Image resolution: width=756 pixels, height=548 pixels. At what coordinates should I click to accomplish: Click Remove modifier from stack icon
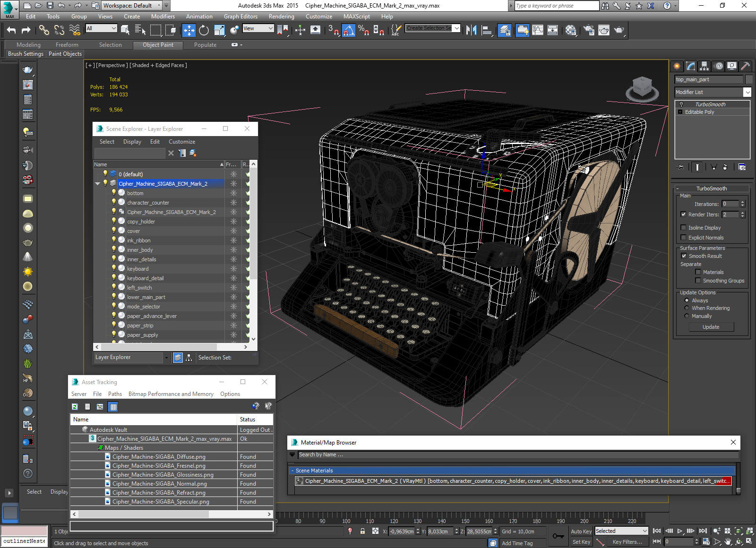725,167
